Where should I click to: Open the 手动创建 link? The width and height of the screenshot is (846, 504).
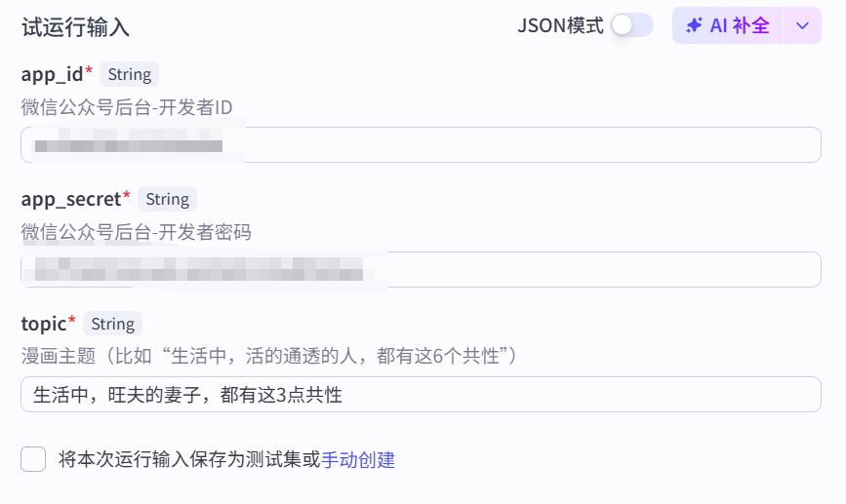coord(358,460)
